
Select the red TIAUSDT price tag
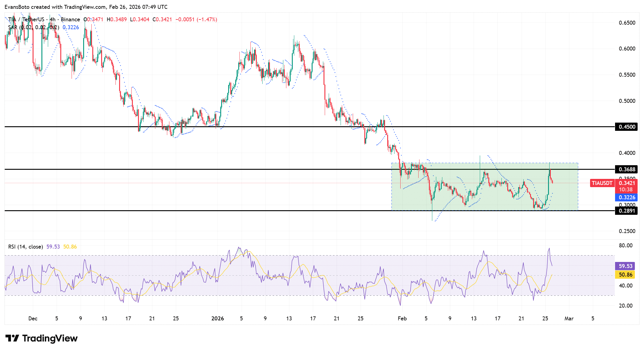[602, 183]
